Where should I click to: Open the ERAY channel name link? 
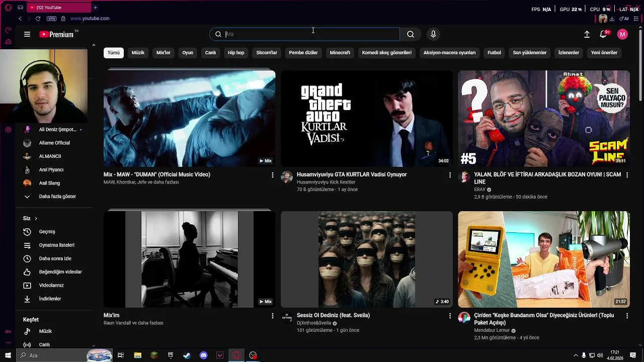tap(479, 190)
